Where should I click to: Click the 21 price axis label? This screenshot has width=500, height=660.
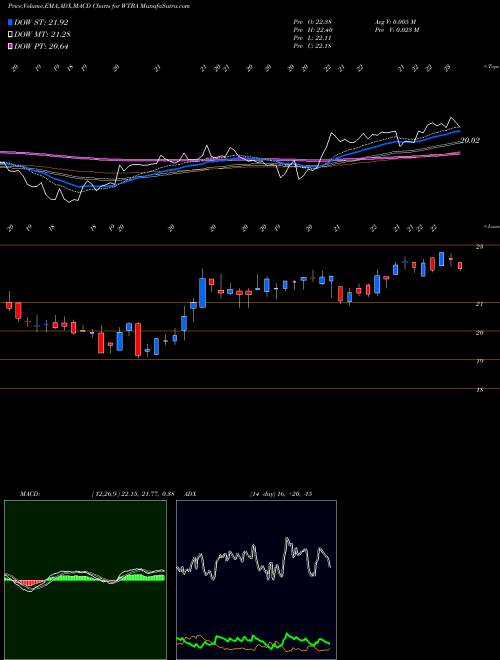pos(479,304)
